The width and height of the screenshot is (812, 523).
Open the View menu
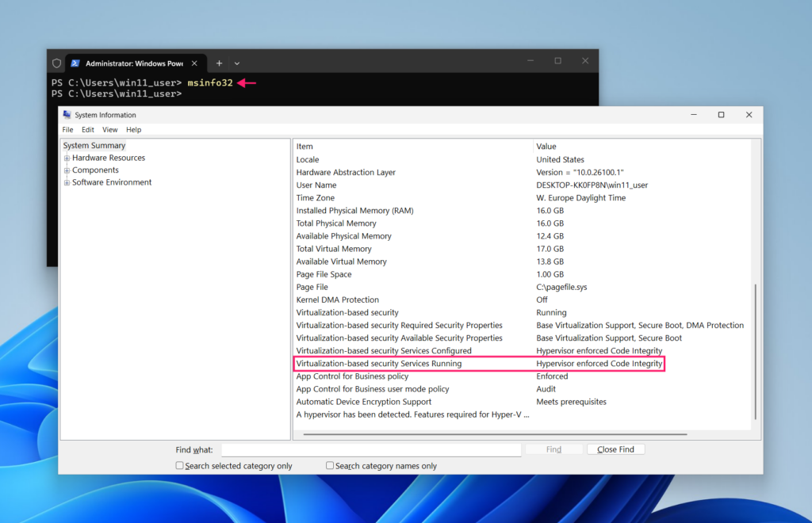coord(109,130)
